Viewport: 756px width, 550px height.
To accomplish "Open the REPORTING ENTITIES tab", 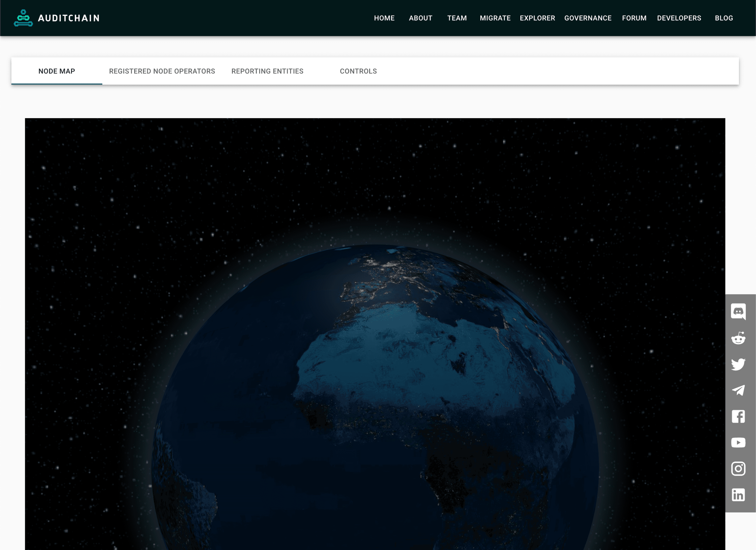I will pos(267,71).
